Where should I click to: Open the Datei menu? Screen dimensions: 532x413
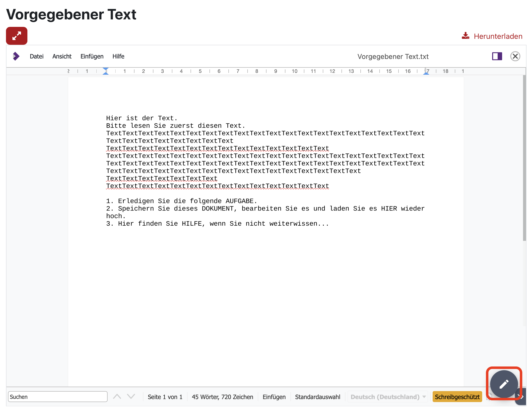tap(37, 56)
